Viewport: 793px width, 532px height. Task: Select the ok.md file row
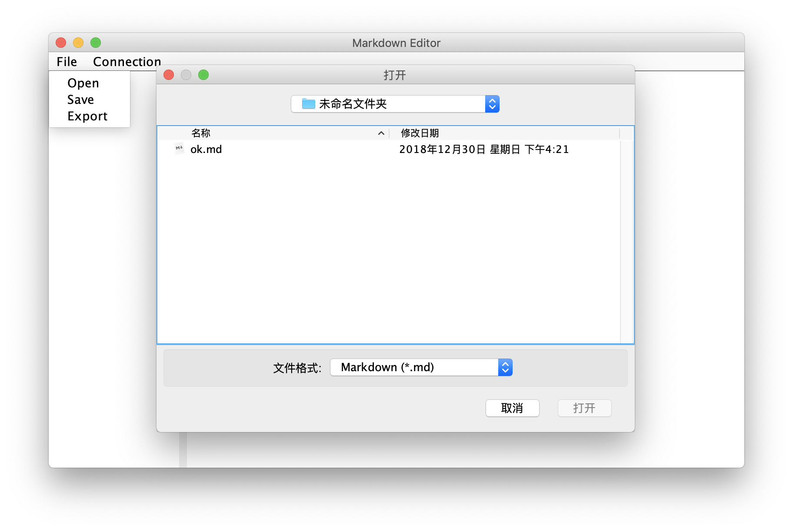click(x=389, y=150)
